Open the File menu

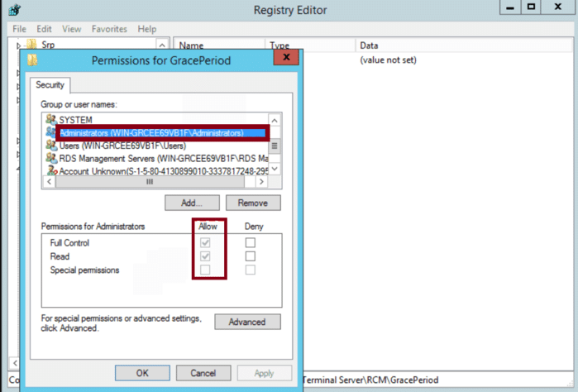click(x=19, y=29)
